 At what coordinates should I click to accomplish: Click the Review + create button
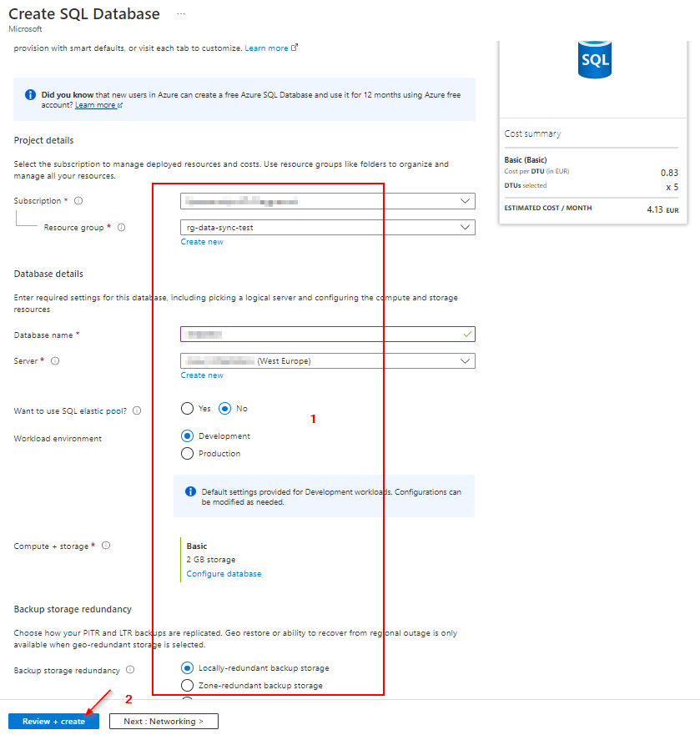pos(54,721)
